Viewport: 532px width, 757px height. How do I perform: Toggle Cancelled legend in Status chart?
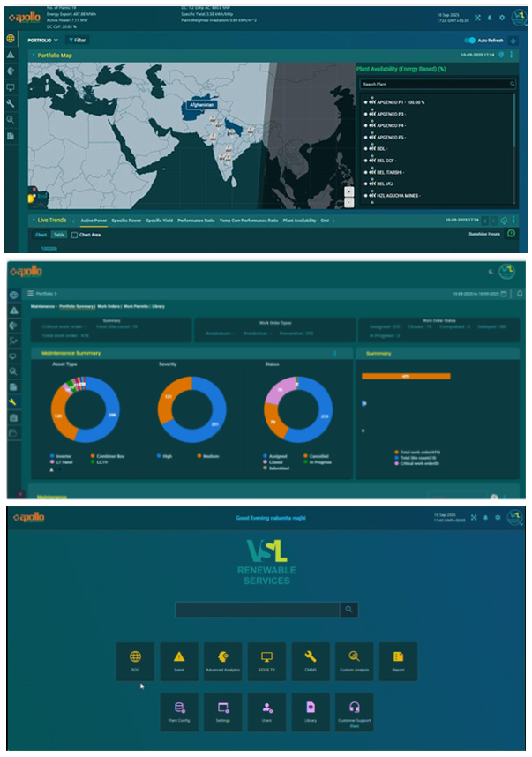pyautogui.click(x=316, y=456)
